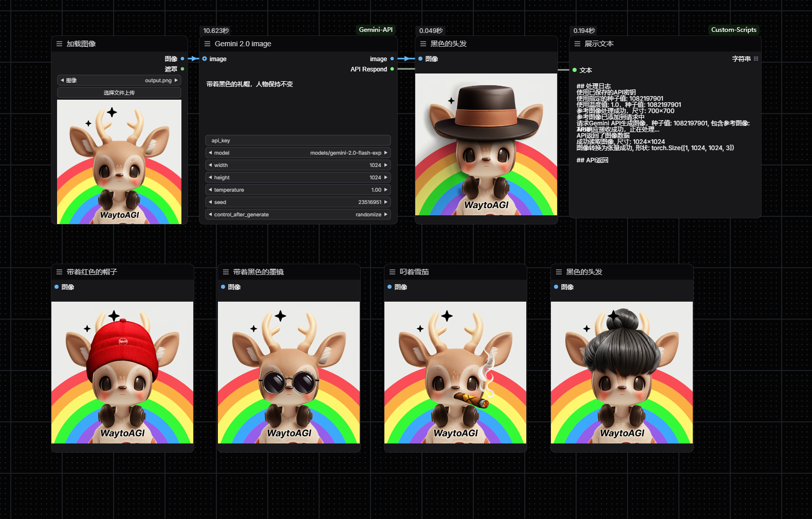Screen dimensions: 812x519
Task: Select the image input port on Gemini node
Action: click(205, 59)
